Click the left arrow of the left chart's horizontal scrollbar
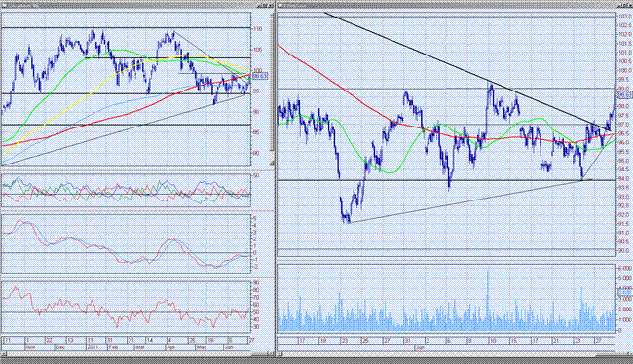 click(x=3, y=354)
